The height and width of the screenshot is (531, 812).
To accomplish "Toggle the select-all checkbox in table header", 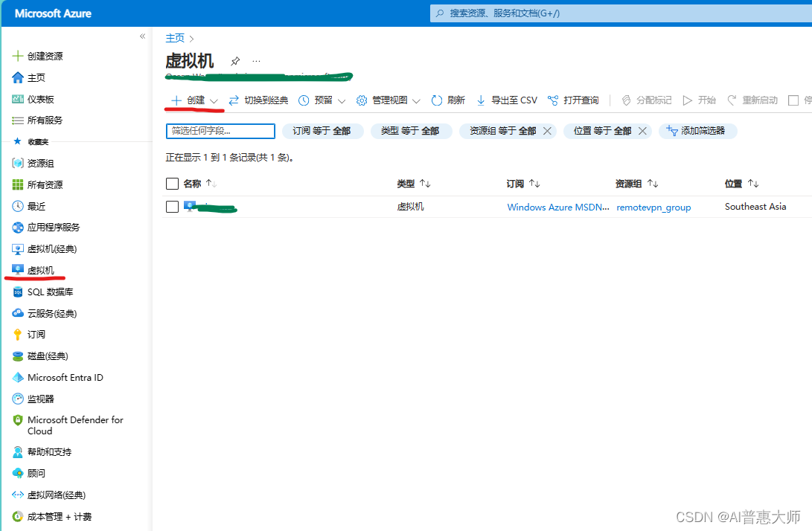I will (172, 184).
